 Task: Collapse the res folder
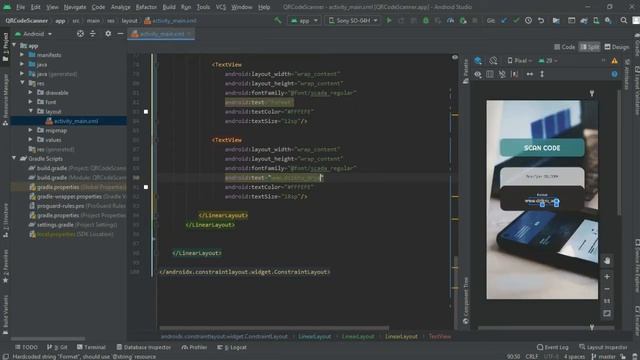click(22, 83)
